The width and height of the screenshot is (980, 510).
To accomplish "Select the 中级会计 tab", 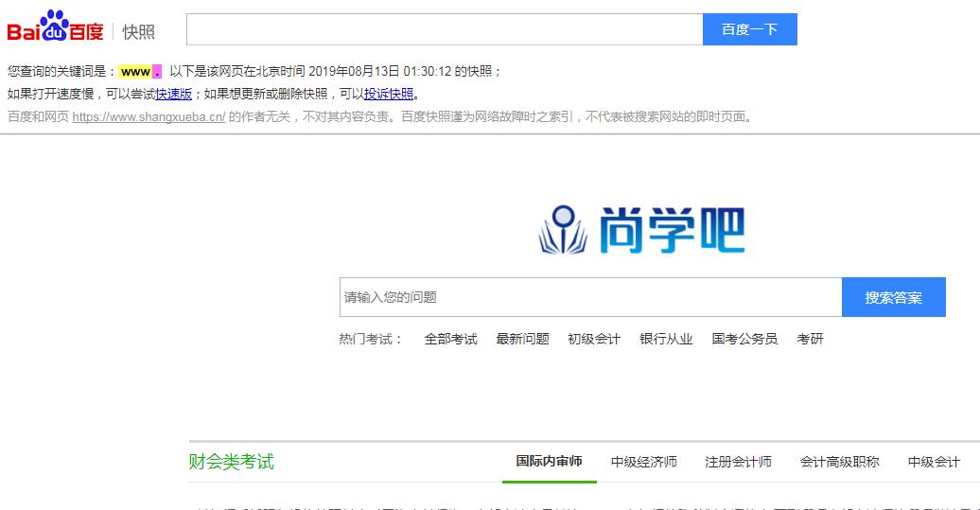I will (934, 462).
